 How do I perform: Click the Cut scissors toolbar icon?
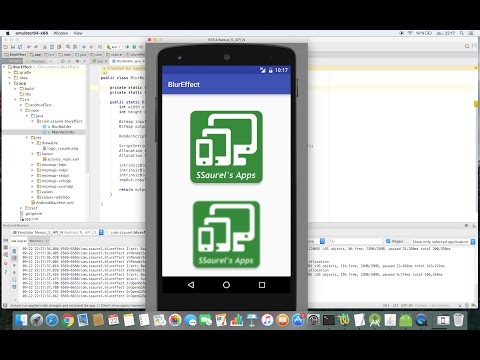(x=45, y=47)
